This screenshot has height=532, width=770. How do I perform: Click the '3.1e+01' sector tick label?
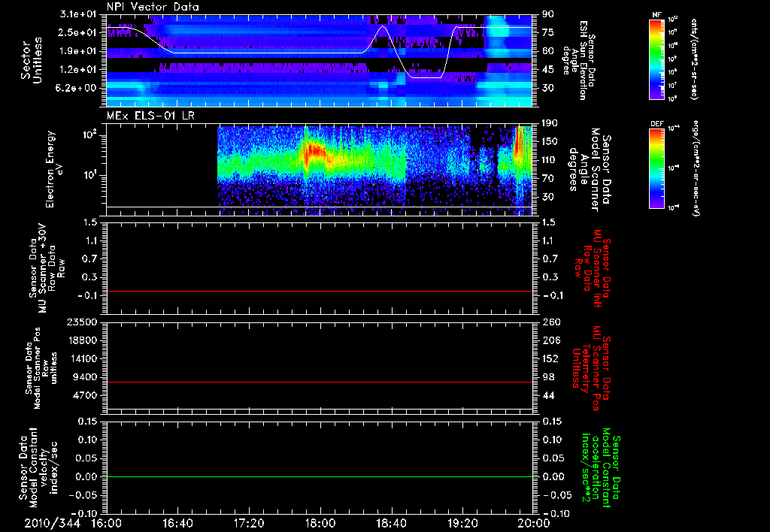(77, 14)
